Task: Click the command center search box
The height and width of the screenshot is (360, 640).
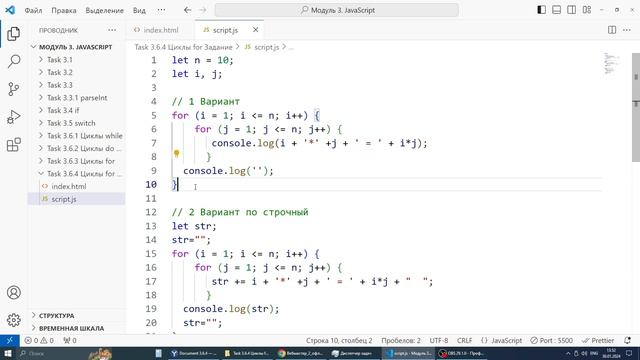Action: click(337, 10)
